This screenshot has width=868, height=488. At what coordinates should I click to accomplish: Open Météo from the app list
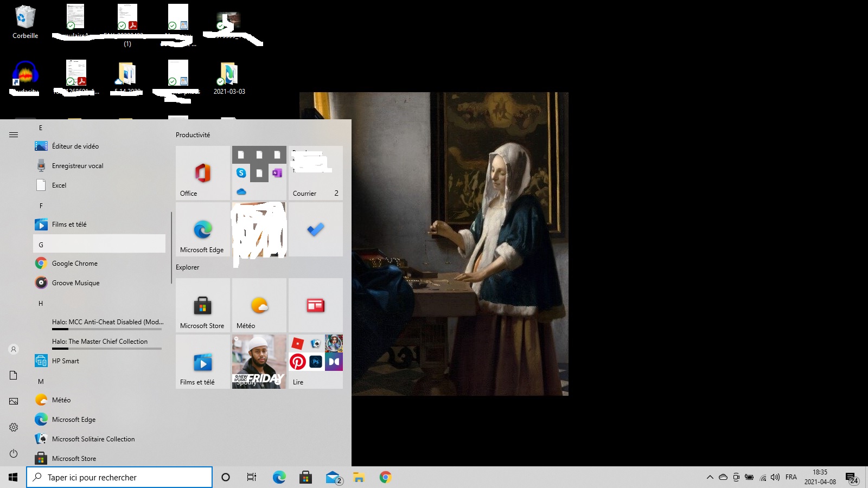tap(99, 400)
